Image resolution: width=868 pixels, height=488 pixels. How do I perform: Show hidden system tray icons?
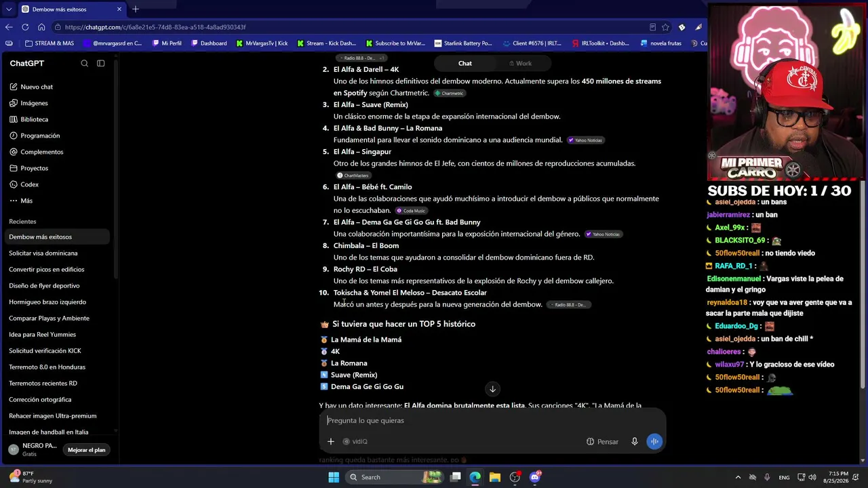click(738, 477)
